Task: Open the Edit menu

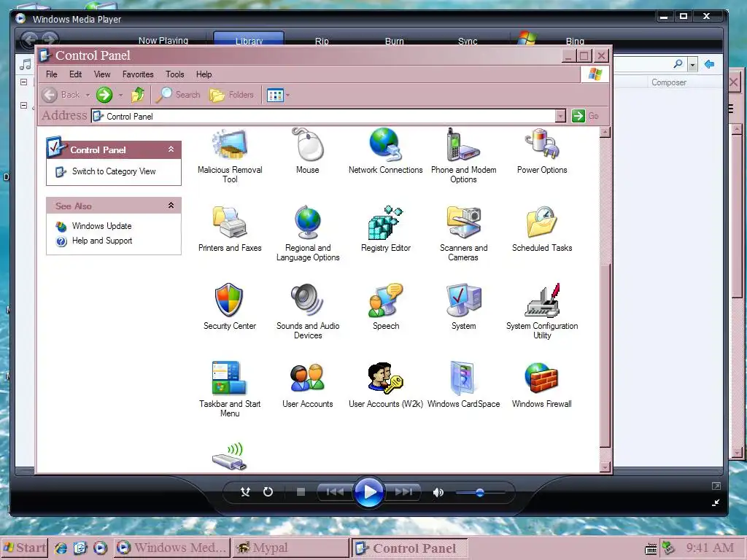Action: point(75,74)
